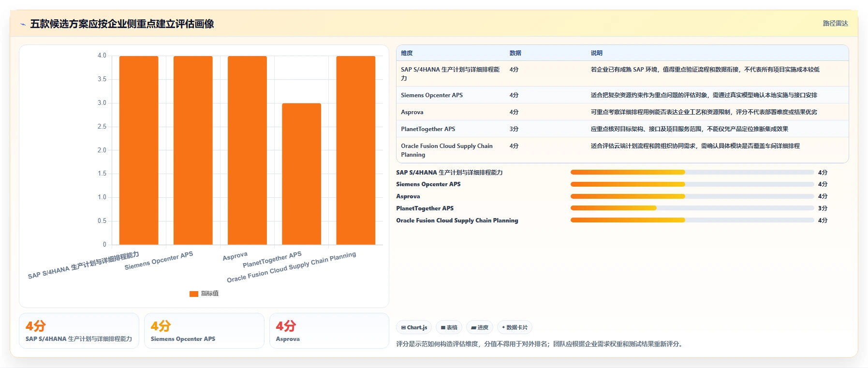Select the 进度 chip
The width and height of the screenshot is (868, 368).
480,327
